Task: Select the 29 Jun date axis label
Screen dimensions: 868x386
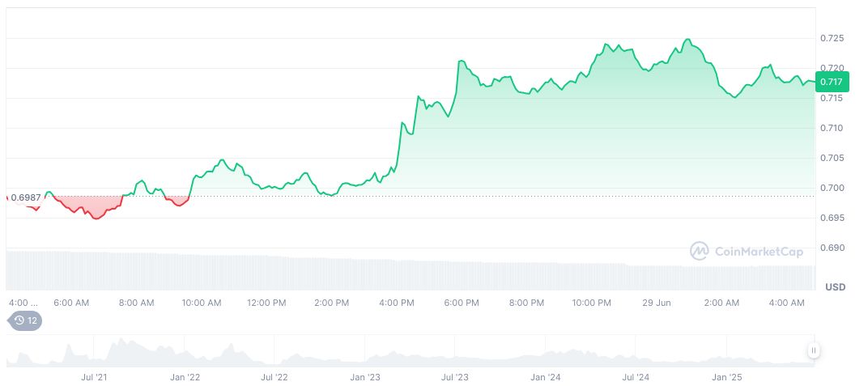Action: point(656,303)
